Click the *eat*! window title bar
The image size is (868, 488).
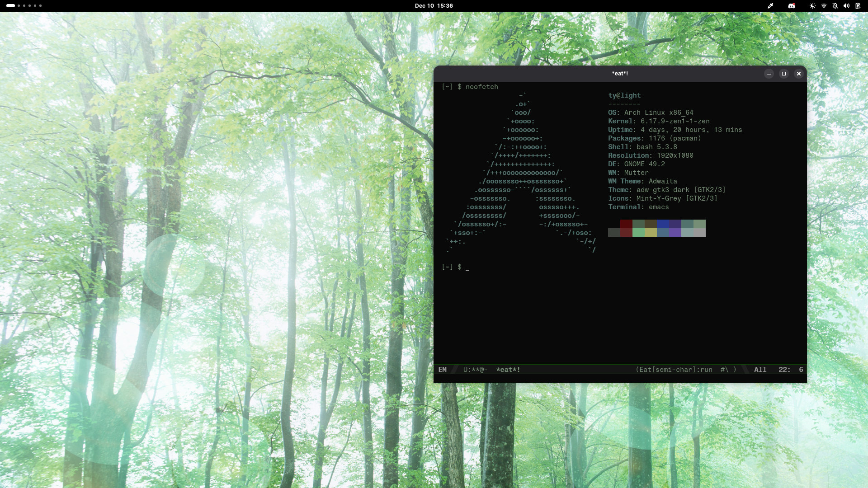pos(619,74)
